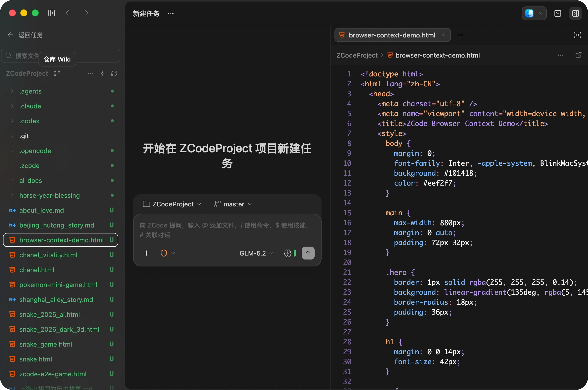Expand the .claude folder
The height and width of the screenshot is (390, 588).
pos(61,106)
